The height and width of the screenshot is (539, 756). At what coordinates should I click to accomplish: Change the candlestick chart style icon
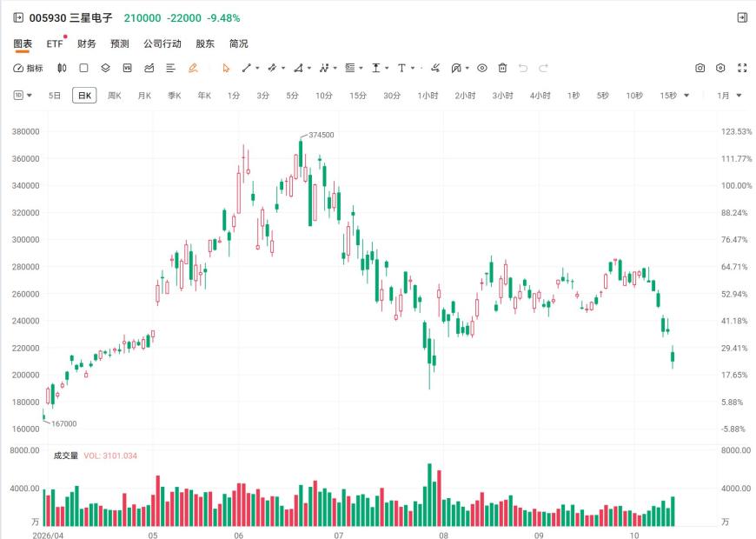pos(62,68)
